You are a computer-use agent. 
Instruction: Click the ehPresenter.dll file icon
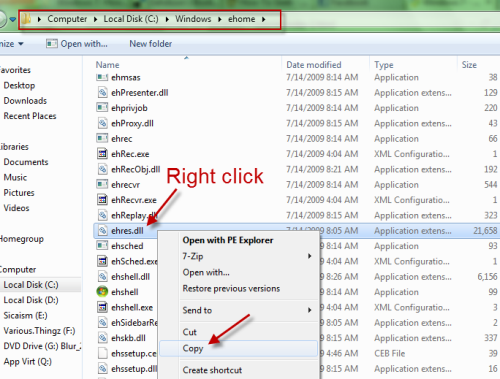pyautogui.click(x=102, y=92)
